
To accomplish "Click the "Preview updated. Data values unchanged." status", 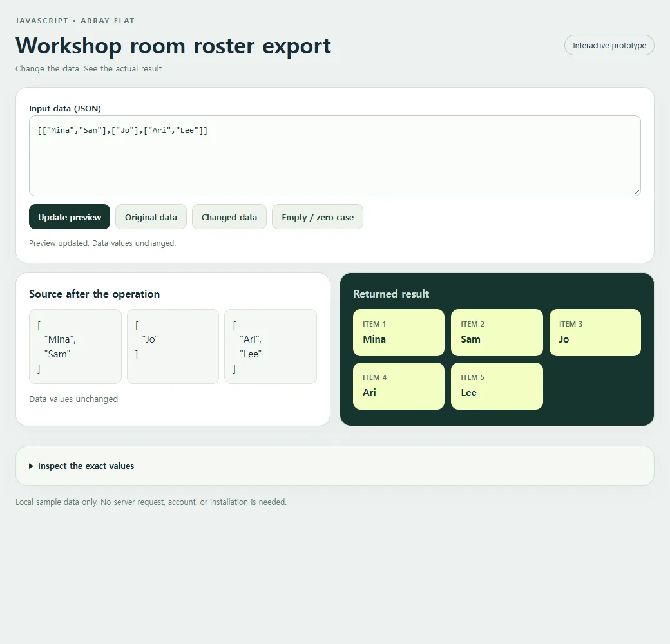I will coord(102,243).
